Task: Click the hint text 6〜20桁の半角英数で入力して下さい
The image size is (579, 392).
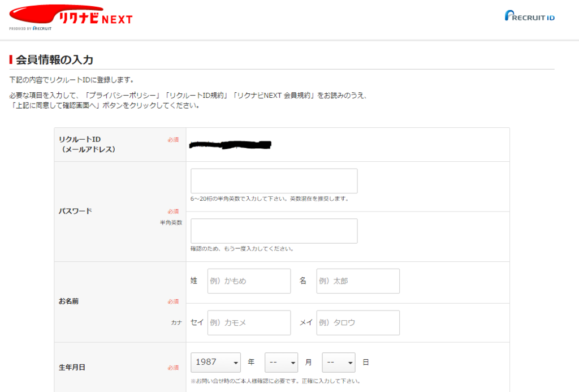Action: 239,199
